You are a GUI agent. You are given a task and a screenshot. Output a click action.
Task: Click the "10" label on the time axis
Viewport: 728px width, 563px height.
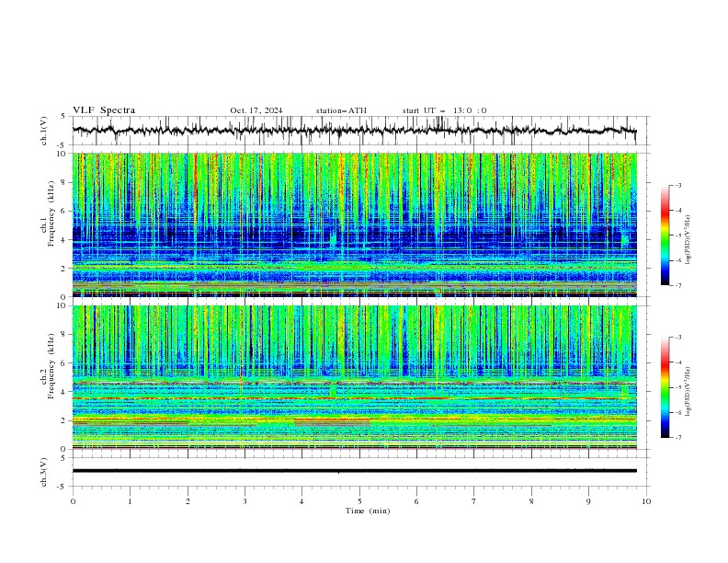pos(646,501)
